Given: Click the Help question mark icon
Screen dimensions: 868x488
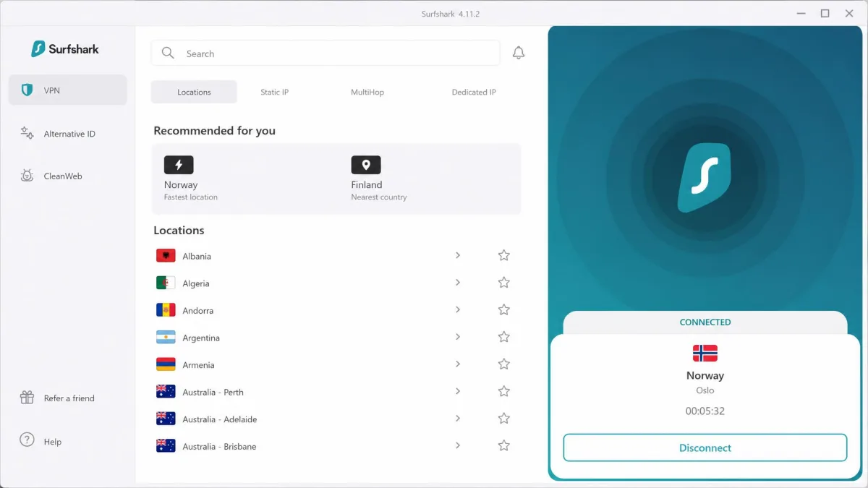Looking at the screenshot, I should click(27, 440).
